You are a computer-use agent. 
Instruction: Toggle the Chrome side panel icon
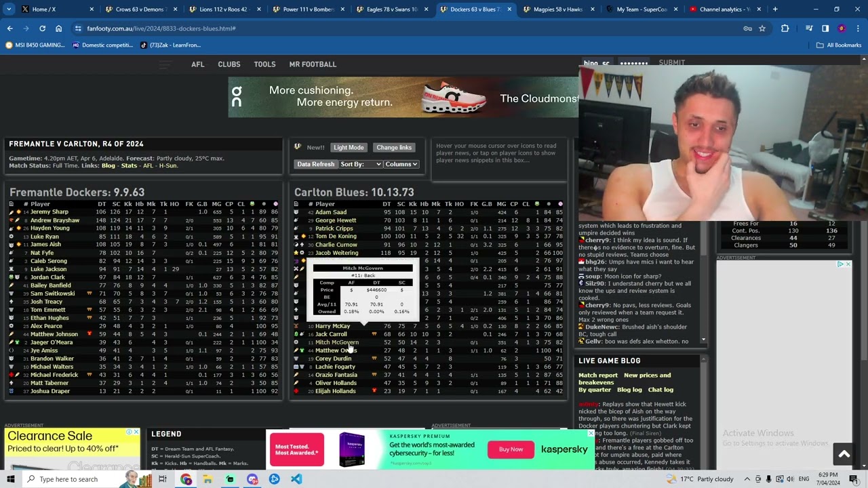[825, 28]
